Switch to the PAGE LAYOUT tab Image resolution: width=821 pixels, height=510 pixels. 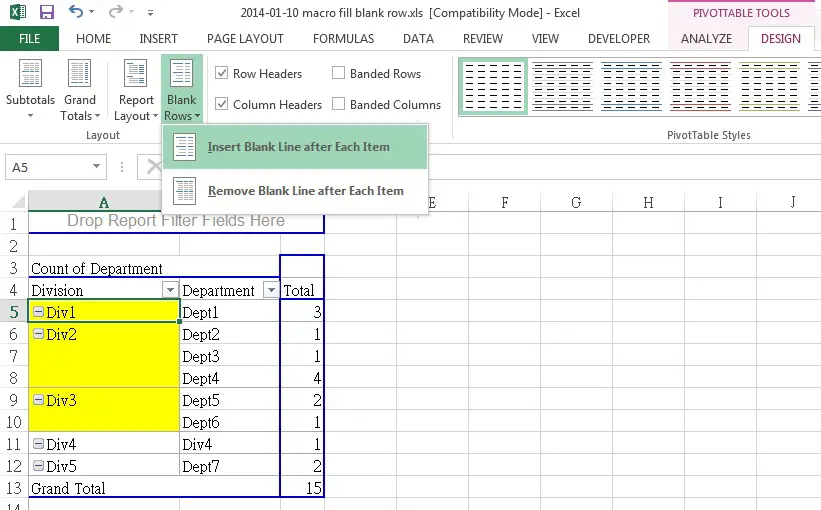pos(245,39)
